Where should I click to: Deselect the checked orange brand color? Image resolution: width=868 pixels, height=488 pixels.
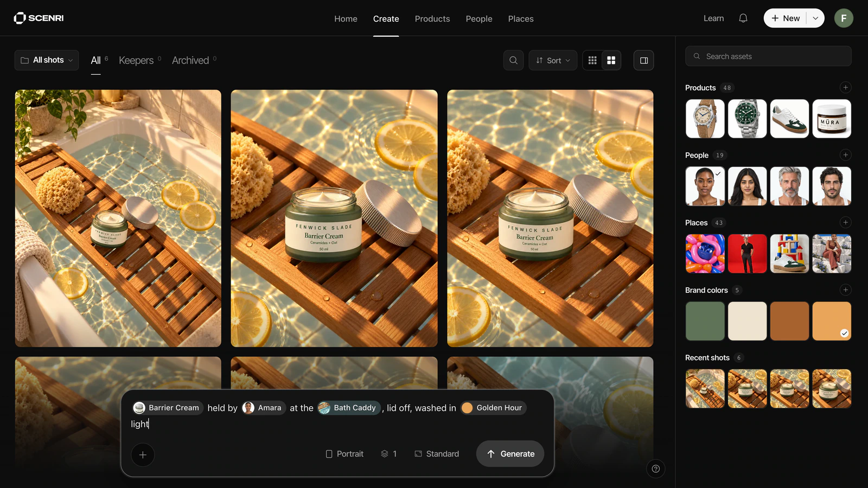832,321
